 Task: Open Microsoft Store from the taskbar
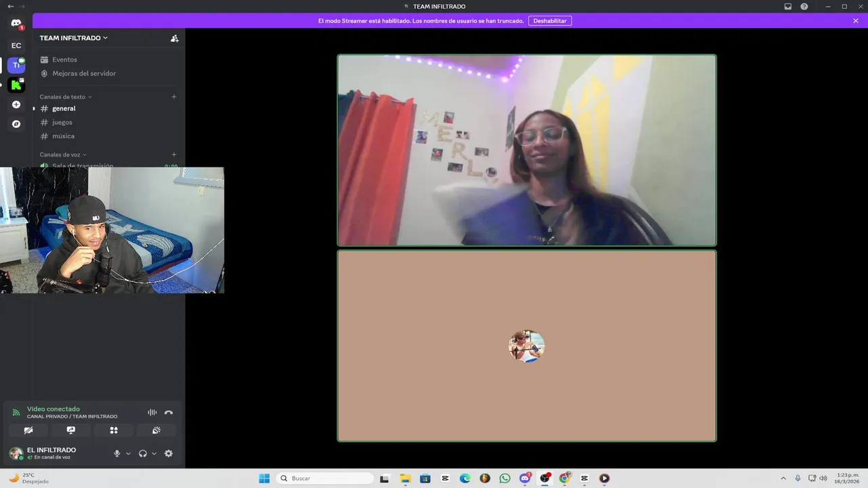click(x=425, y=479)
